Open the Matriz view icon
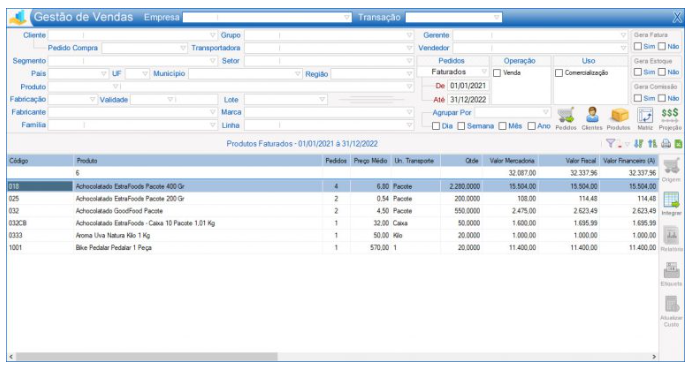 (645, 116)
